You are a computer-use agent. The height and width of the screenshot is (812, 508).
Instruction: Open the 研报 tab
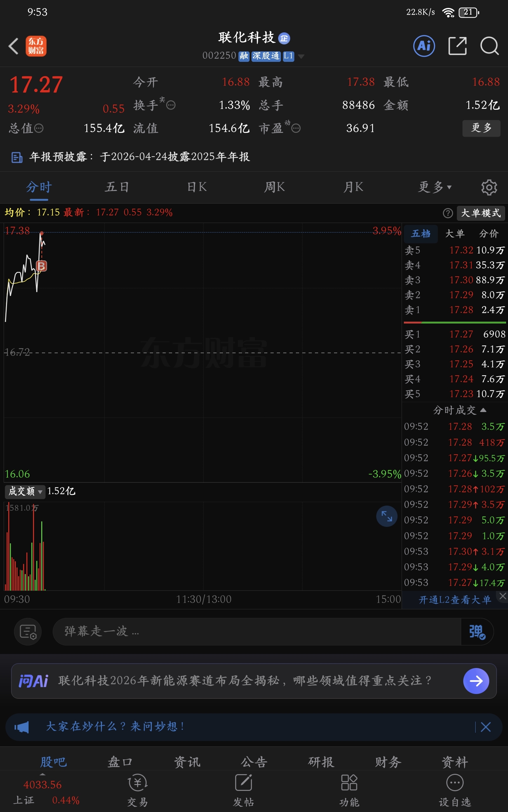(321, 762)
